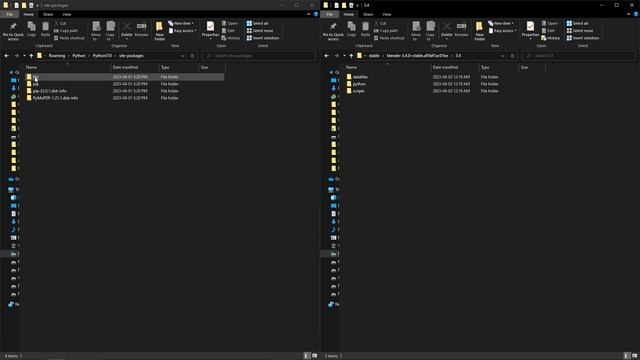Click the search field in right window
This screenshot has height=360, width=640.
coord(579,56)
